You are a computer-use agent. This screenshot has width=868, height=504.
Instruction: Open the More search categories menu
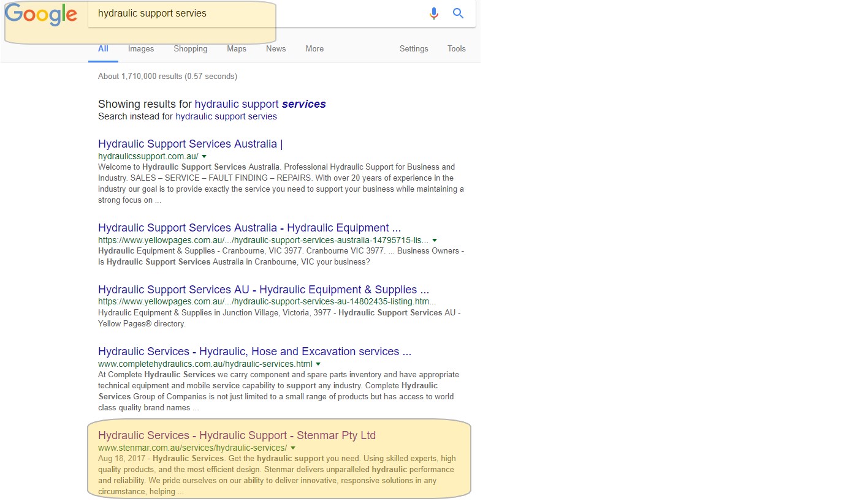pyautogui.click(x=314, y=49)
